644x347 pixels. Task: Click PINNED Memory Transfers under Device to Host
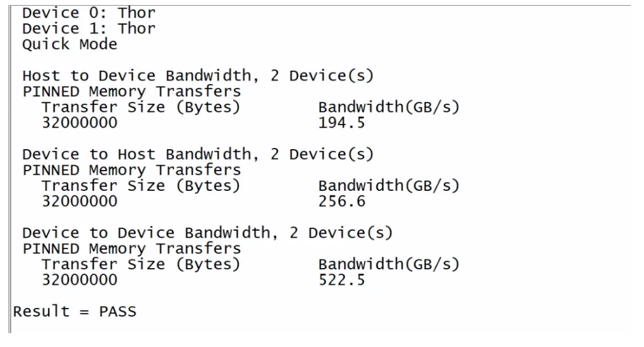131,170
